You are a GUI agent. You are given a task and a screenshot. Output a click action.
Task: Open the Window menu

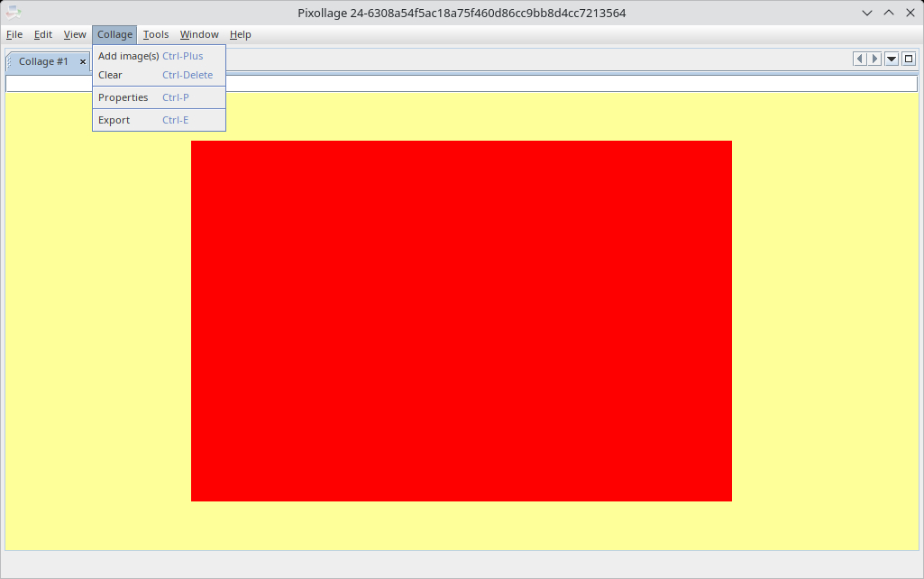199,34
